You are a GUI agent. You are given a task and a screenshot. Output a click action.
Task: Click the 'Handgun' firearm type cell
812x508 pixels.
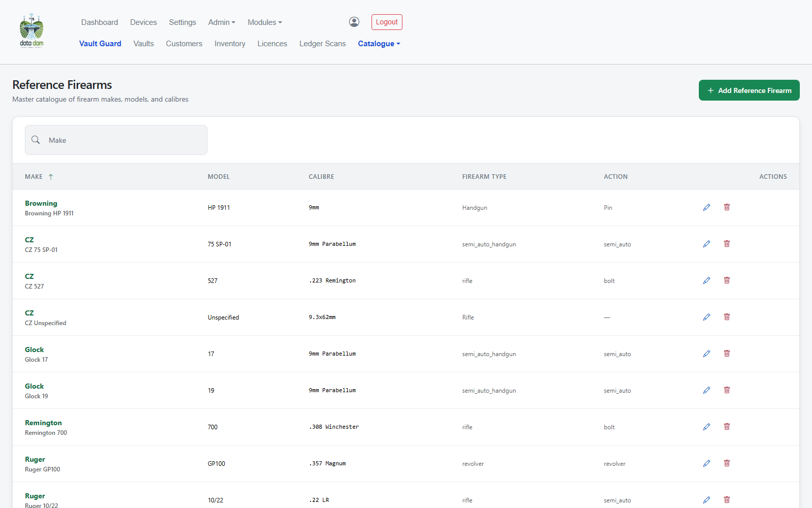pos(475,208)
